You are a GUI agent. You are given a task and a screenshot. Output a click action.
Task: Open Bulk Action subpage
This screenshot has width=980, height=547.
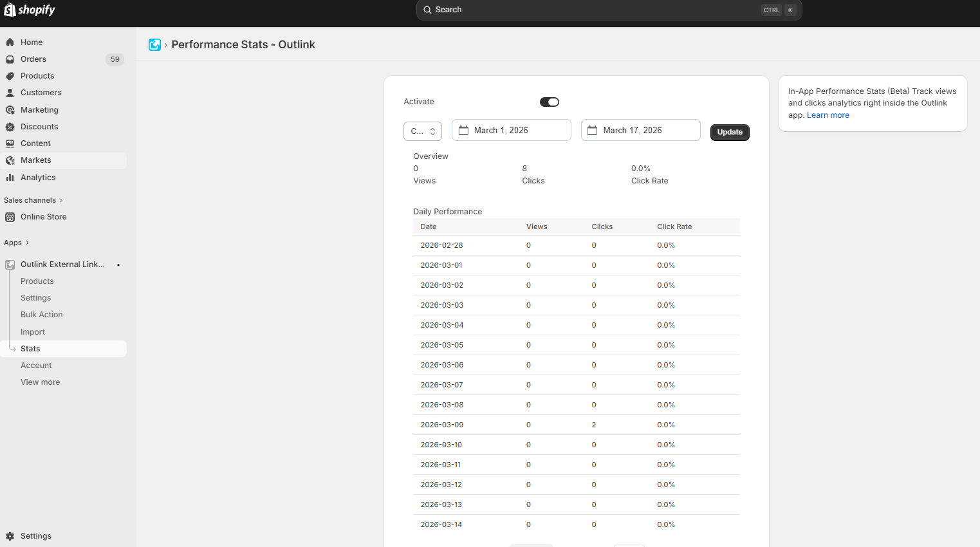(42, 315)
